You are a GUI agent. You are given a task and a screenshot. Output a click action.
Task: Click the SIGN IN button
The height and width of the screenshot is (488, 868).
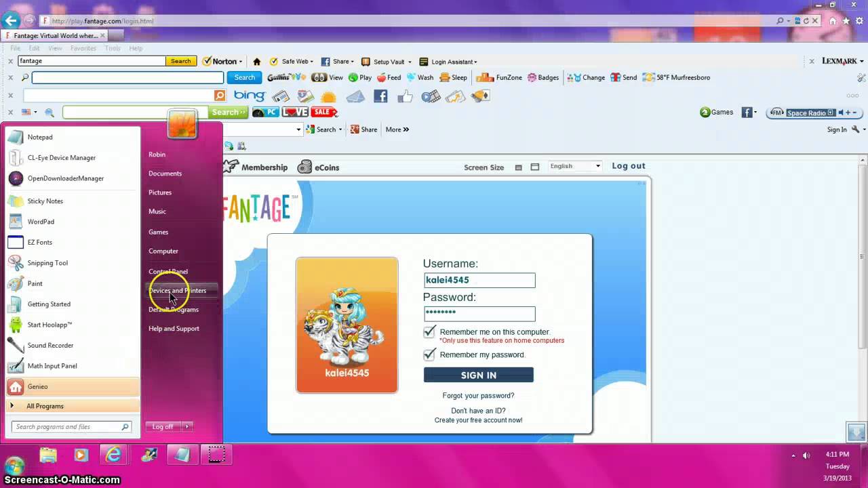(479, 375)
